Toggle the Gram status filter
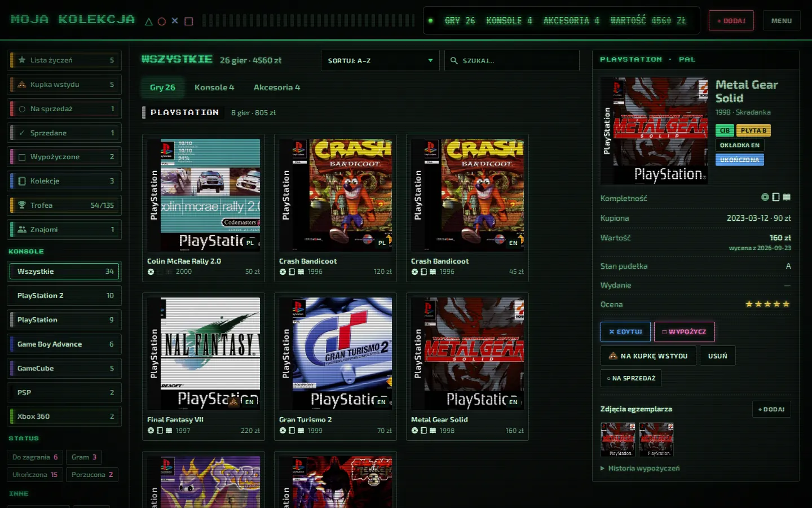Image resolution: width=812 pixels, height=508 pixels. tap(84, 457)
